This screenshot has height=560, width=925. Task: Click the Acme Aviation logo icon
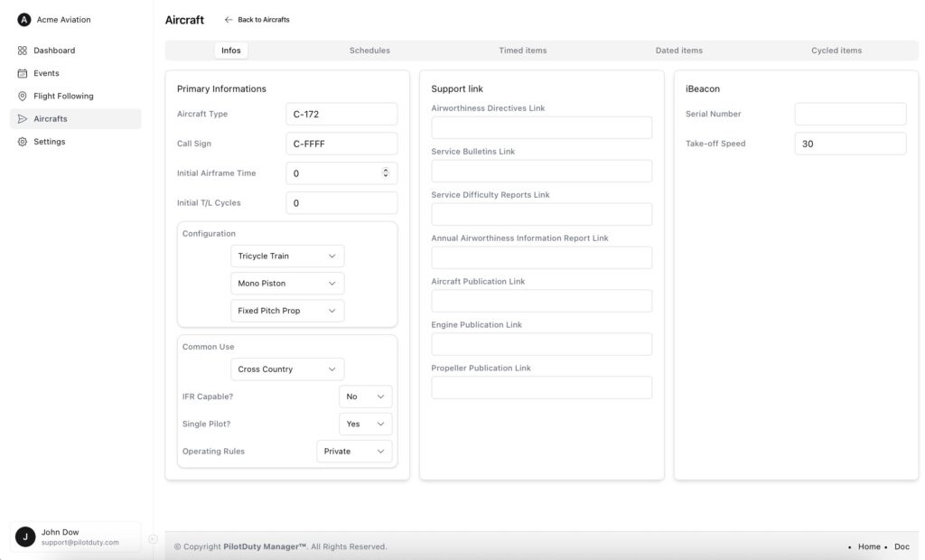coord(24,20)
